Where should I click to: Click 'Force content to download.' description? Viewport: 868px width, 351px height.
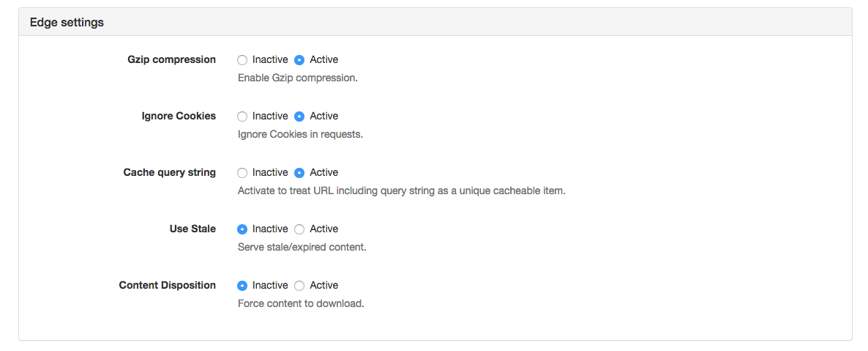301,303
